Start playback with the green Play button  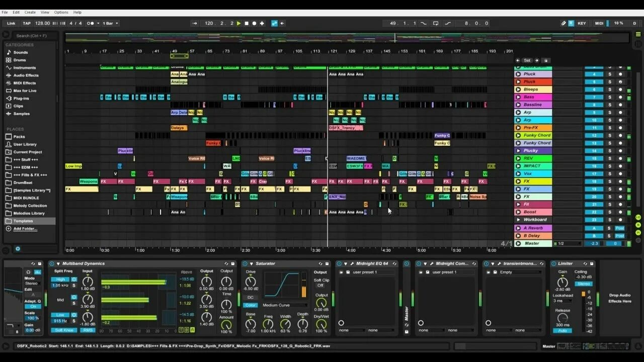[x=239, y=23]
